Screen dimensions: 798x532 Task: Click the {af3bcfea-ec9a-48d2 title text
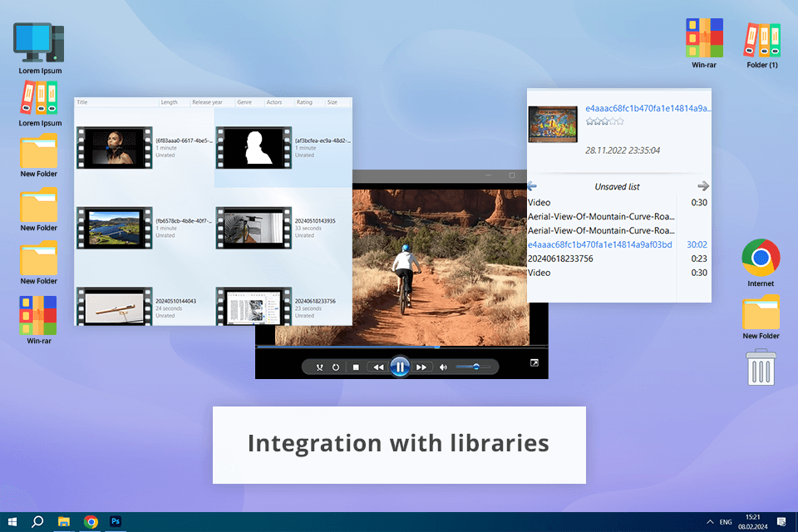323,140
